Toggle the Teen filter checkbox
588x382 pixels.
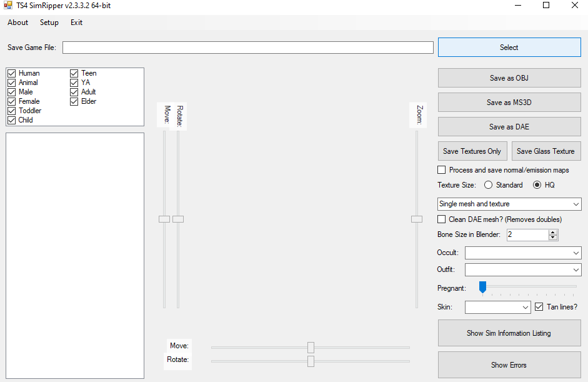(x=74, y=73)
